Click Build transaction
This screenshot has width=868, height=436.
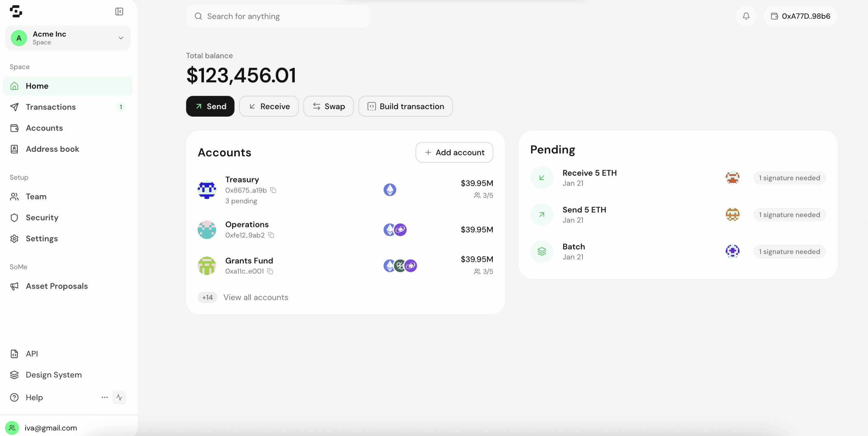coord(406,106)
